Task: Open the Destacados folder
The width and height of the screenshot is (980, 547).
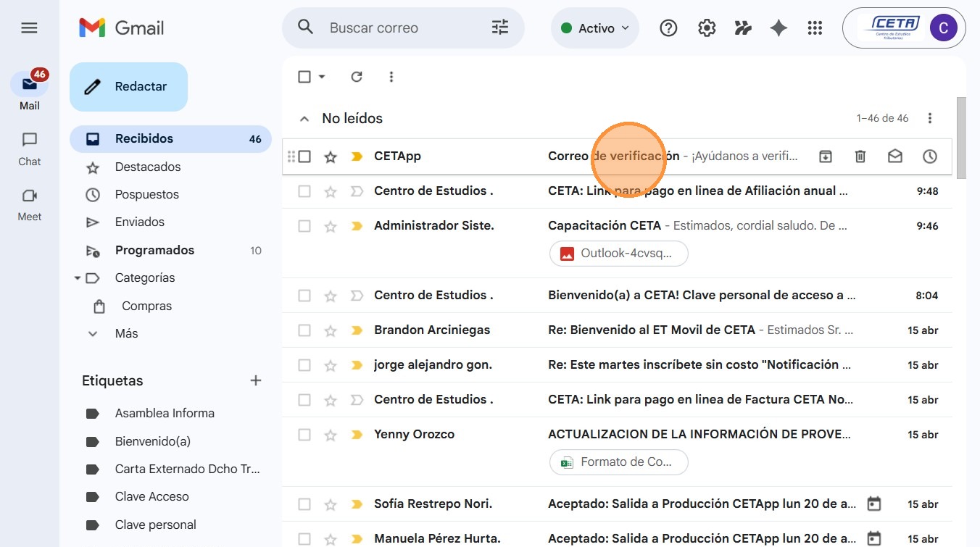Action: point(170,167)
